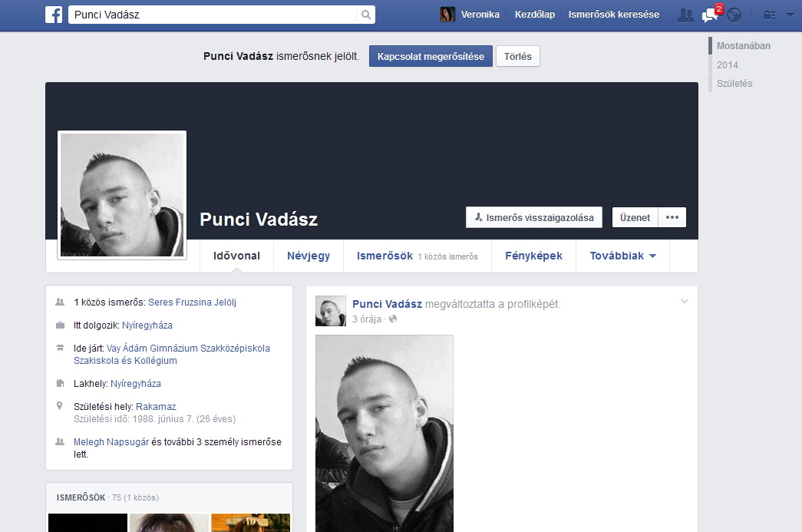Open the Seres Fruzsina link
The height and width of the screenshot is (532, 802).
coord(177,302)
